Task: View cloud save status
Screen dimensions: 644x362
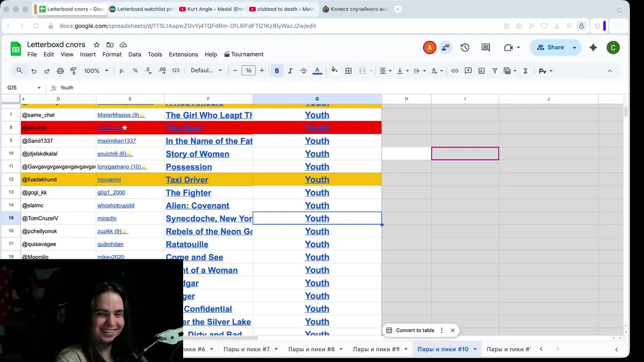Action: pos(123,45)
